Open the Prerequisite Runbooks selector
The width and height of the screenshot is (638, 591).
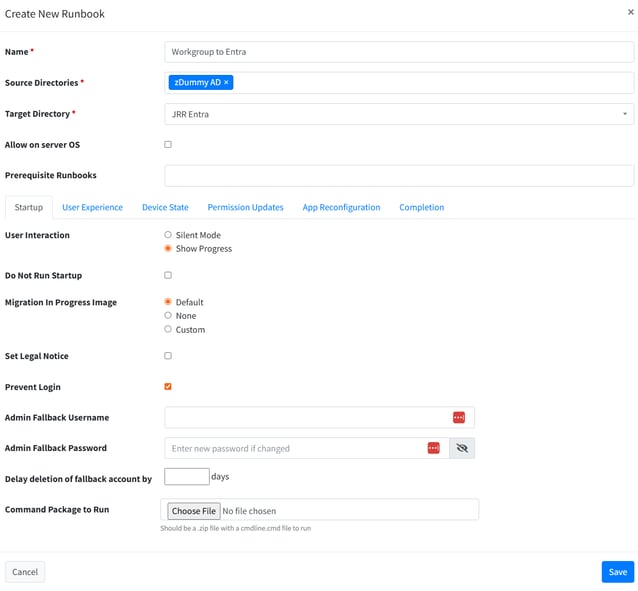pos(399,175)
